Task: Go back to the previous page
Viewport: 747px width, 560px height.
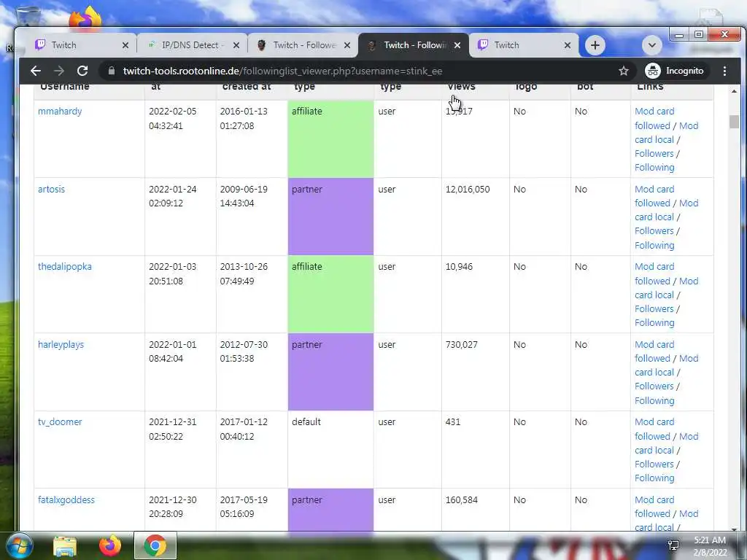Action: coord(36,71)
